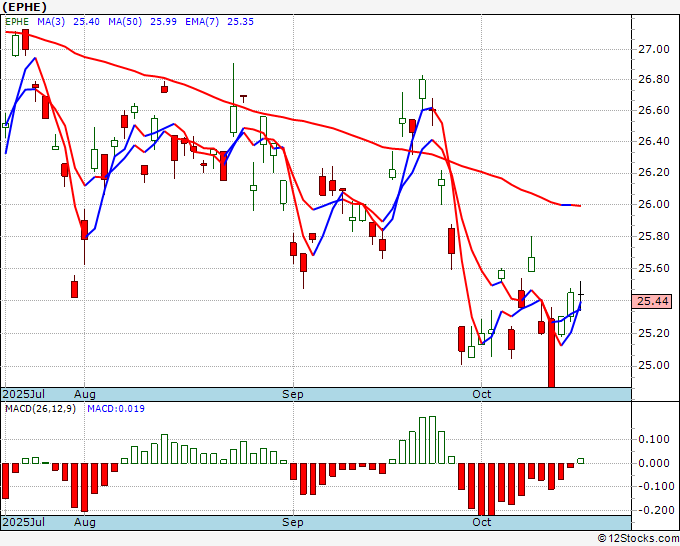Click the 25.20 price axis label
Viewport: 680px width, 546px height.
click(x=654, y=333)
